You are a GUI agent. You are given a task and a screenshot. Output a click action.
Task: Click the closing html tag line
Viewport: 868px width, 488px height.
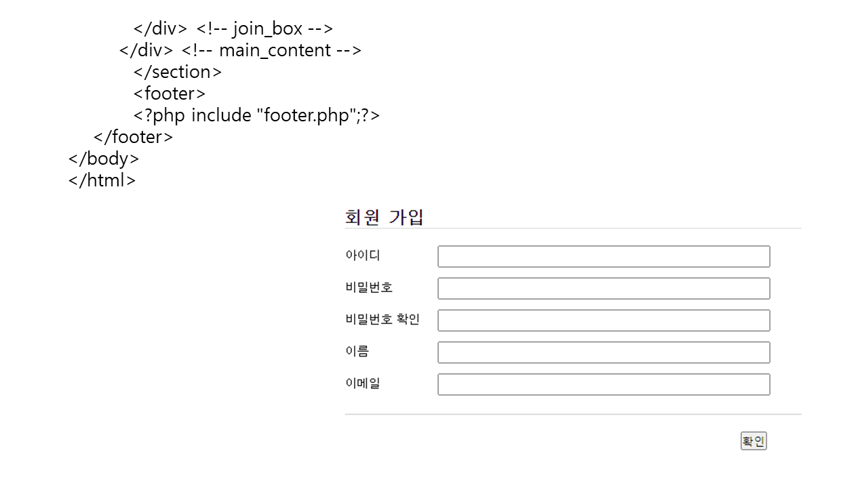pyautogui.click(x=102, y=180)
